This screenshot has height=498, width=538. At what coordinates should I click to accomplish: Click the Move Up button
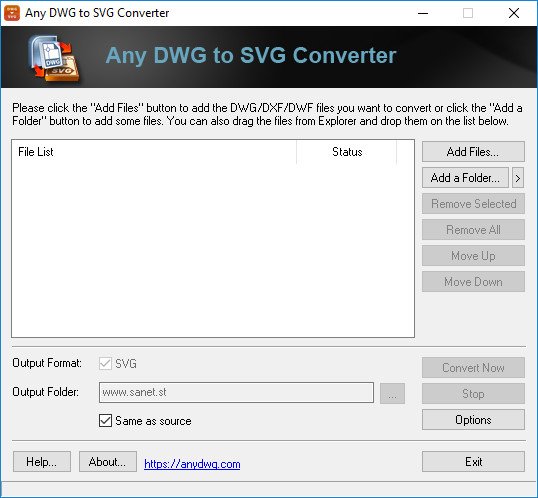pyautogui.click(x=473, y=256)
